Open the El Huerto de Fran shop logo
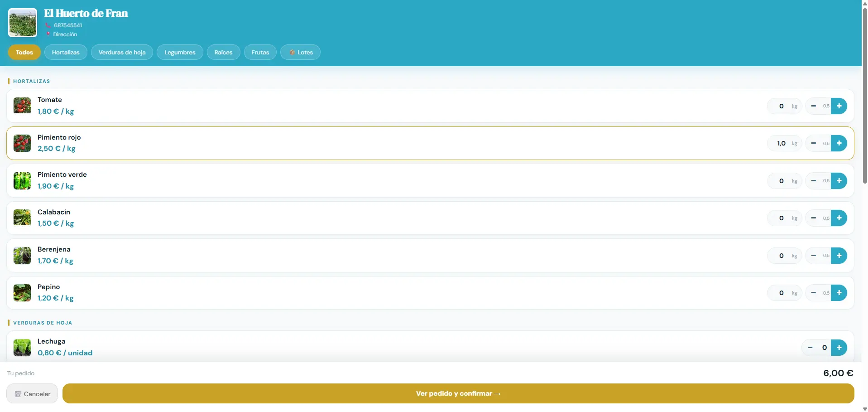This screenshot has width=868, height=412. point(23,23)
